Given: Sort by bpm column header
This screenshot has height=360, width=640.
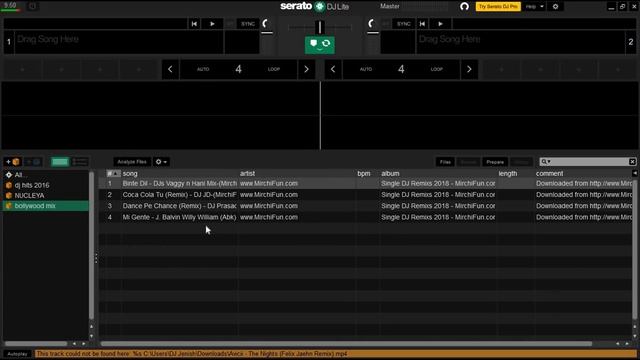Looking at the screenshot, I should (x=368, y=173).
